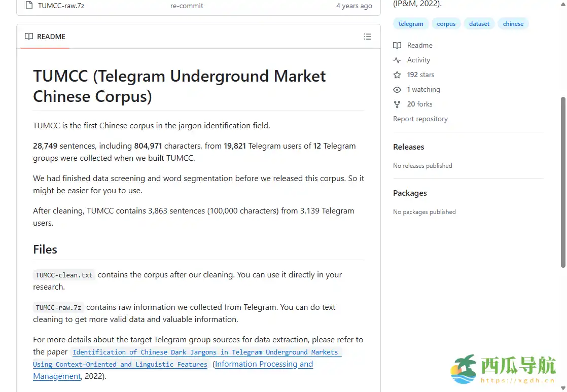Open the re-commit commit message link
Image resolution: width=567 pixels, height=392 pixels.
click(x=187, y=6)
